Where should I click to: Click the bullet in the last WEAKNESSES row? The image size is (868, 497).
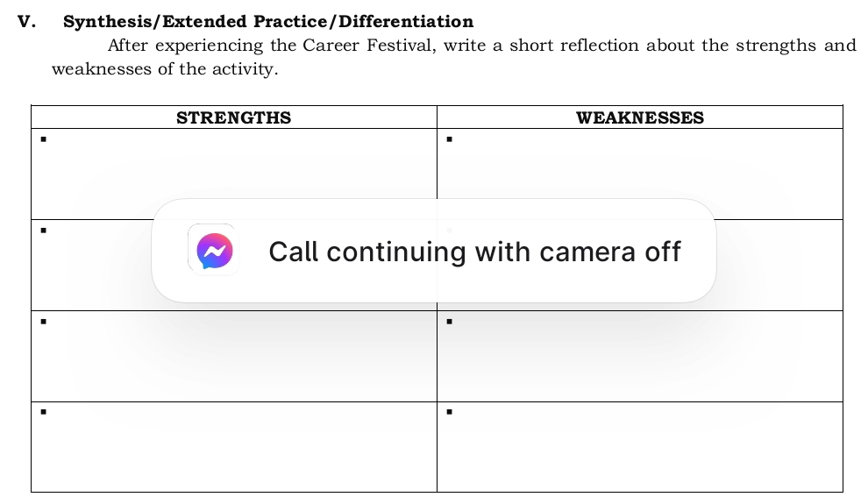pyautogui.click(x=448, y=411)
